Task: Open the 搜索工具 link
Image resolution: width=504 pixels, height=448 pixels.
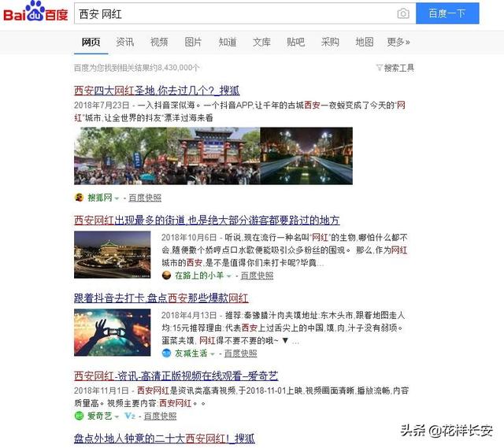Action: coord(399,68)
